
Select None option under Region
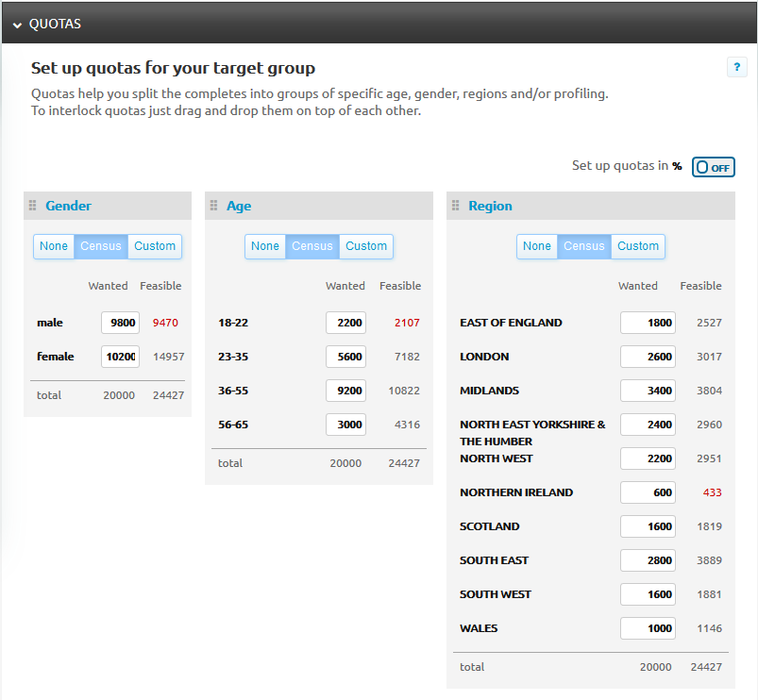[537, 246]
